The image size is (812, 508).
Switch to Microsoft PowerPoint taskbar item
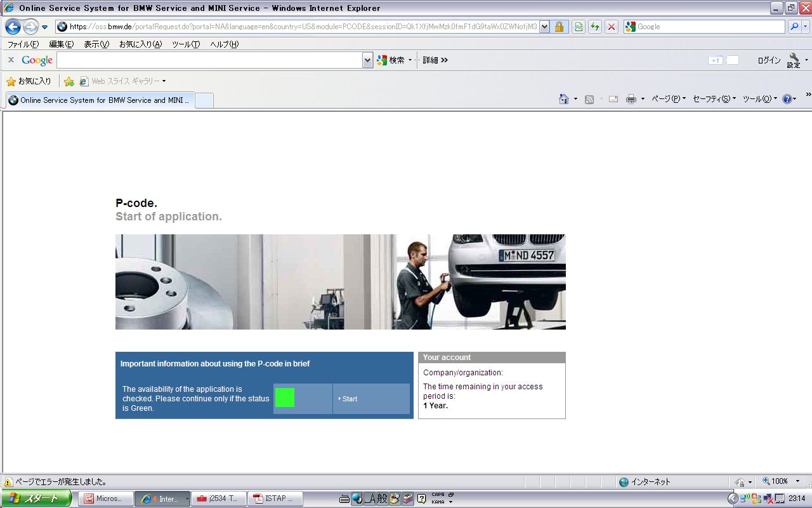pos(106,498)
